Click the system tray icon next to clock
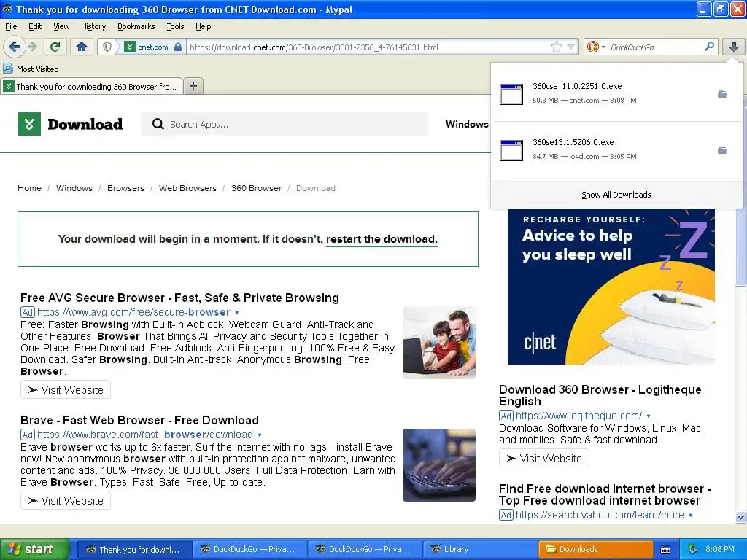Viewport: 747px width, 560px height. (x=692, y=549)
